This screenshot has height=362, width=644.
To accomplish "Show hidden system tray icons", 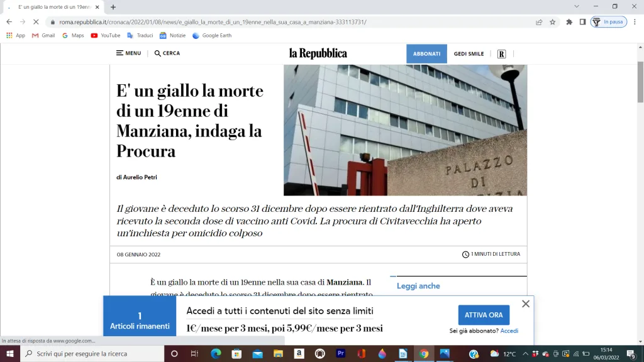I will click(x=525, y=354).
